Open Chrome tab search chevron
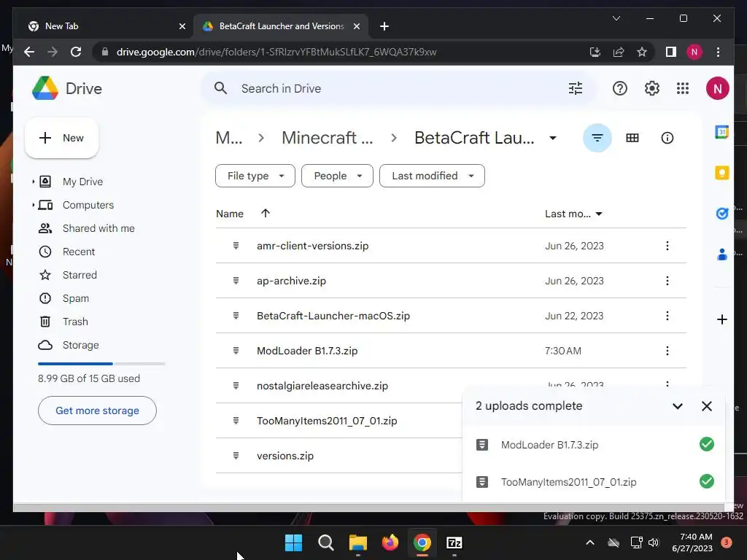 point(616,18)
